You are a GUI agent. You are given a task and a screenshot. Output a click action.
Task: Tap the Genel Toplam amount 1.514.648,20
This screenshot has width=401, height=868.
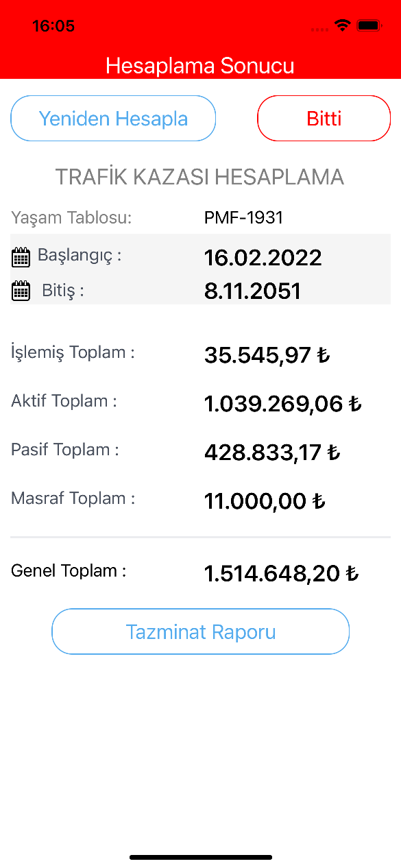click(x=282, y=573)
